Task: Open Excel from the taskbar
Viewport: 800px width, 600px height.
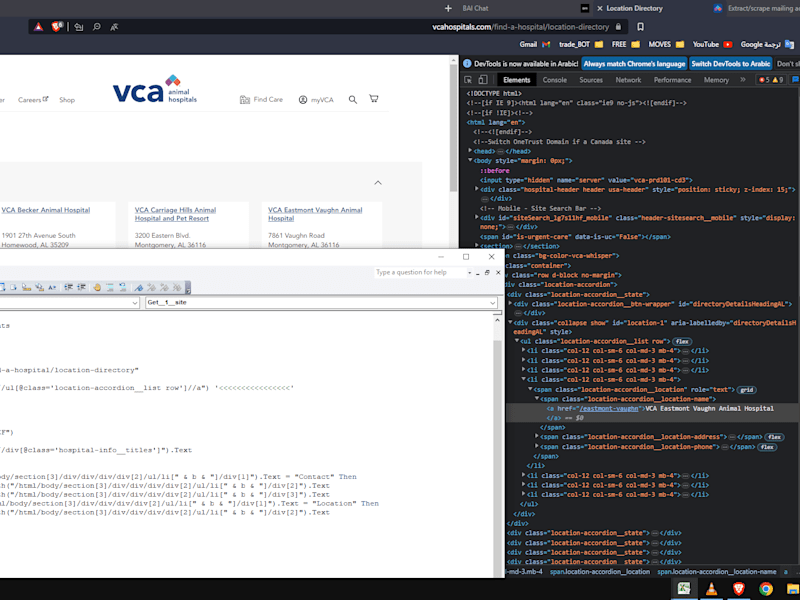Action: 684,588
